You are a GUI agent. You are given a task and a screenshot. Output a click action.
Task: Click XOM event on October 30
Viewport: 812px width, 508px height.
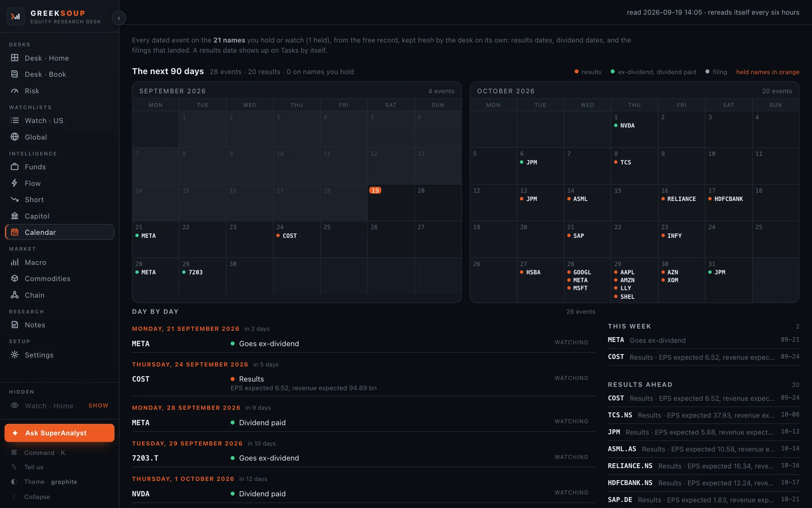click(x=670, y=280)
